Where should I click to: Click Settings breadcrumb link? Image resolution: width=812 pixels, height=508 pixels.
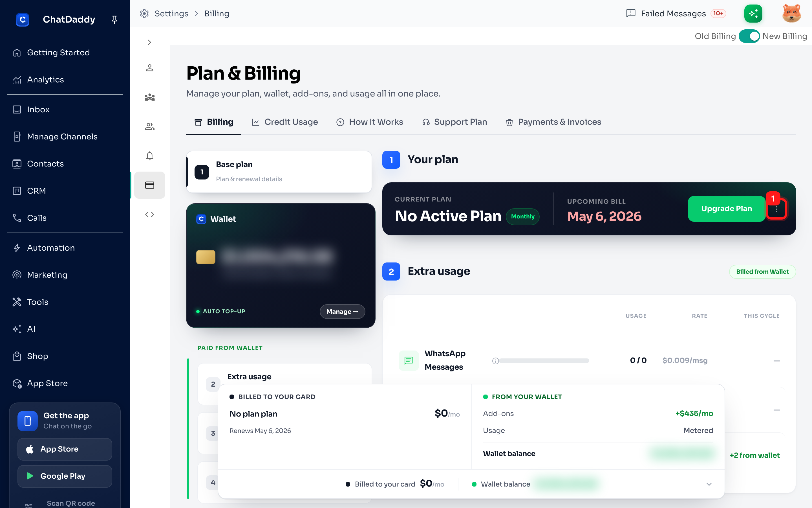(171, 14)
